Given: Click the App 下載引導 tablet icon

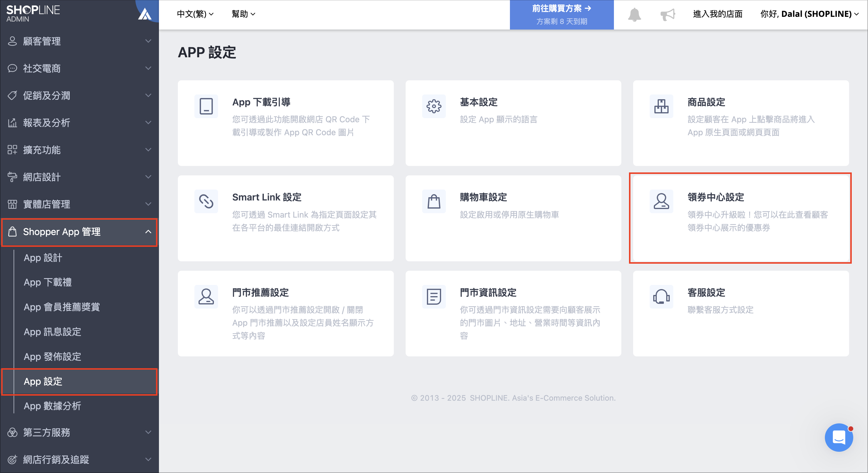Looking at the screenshot, I should point(206,106).
